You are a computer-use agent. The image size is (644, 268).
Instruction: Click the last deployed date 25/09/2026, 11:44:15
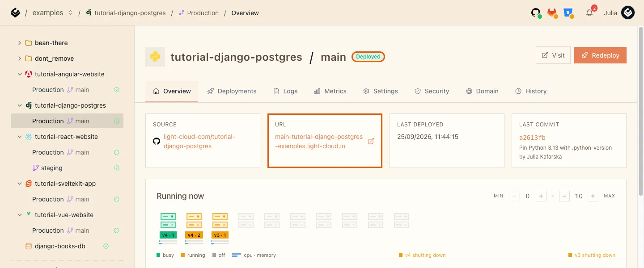tap(428, 137)
